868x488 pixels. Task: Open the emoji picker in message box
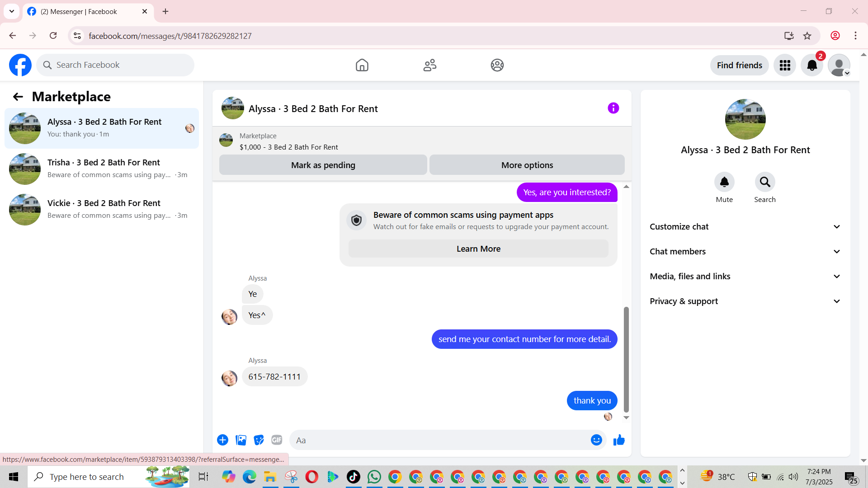(596, 440)
